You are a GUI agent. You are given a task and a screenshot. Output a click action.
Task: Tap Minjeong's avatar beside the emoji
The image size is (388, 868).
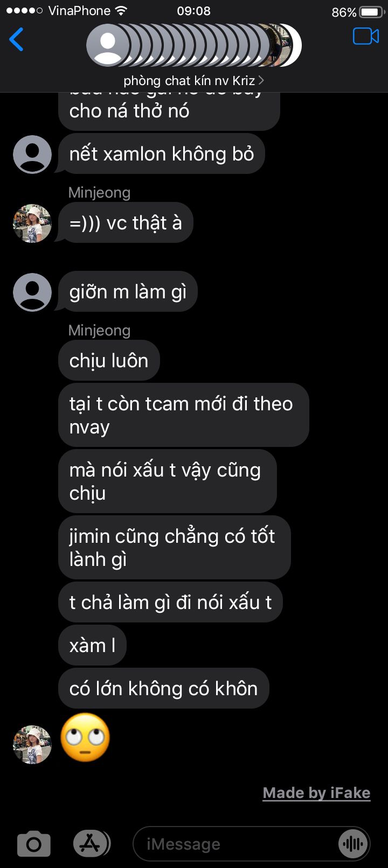[32, 745]
